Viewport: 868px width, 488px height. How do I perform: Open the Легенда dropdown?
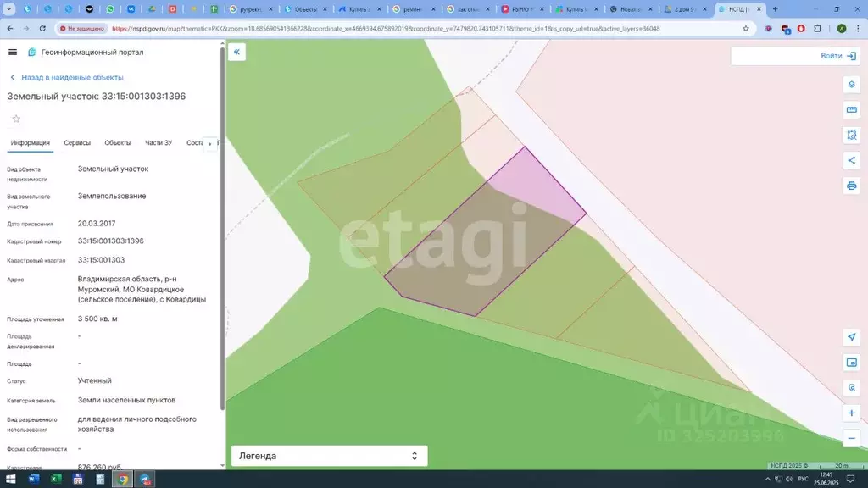coord(329,456)
